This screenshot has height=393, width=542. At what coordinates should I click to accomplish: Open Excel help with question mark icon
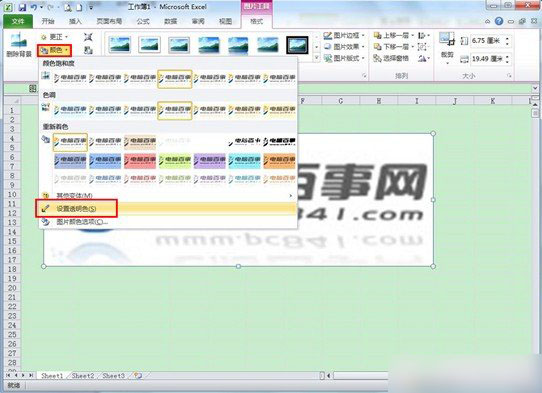tap(499, 21)
